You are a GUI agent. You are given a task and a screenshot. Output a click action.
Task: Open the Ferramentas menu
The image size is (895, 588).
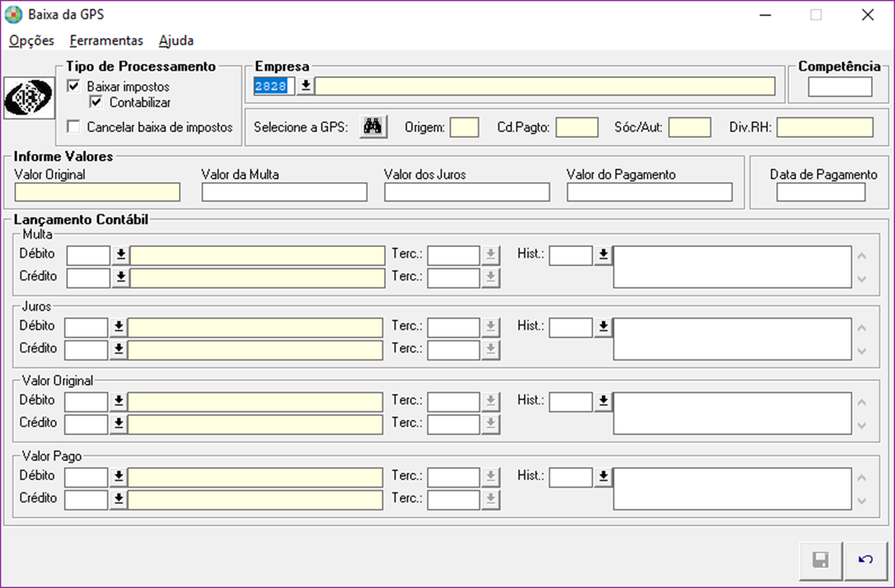(106, 41)
